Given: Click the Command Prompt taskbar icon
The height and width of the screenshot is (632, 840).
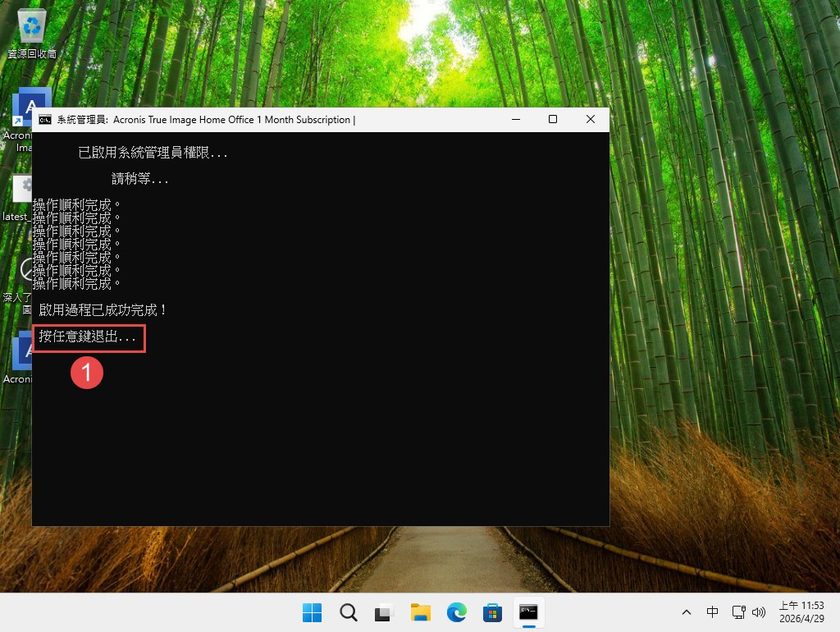Looking at the screenshot, I should pos(528,612).
